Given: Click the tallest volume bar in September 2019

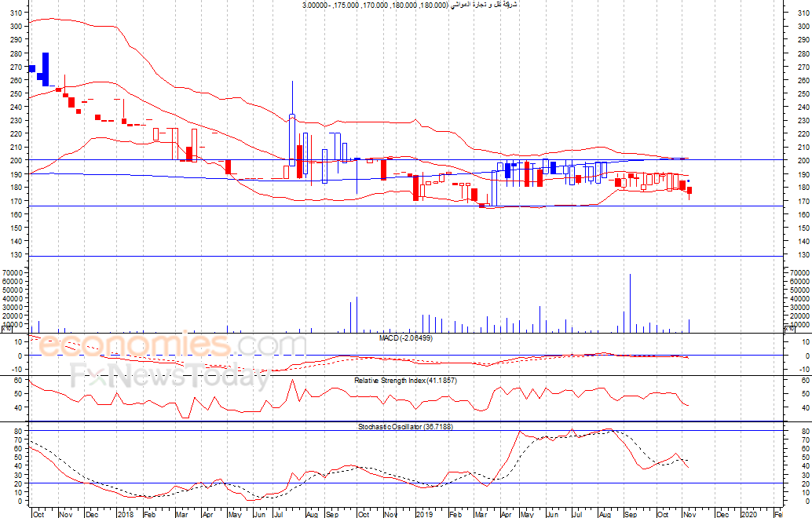Looking at the screenshot, I should (631, 303).
